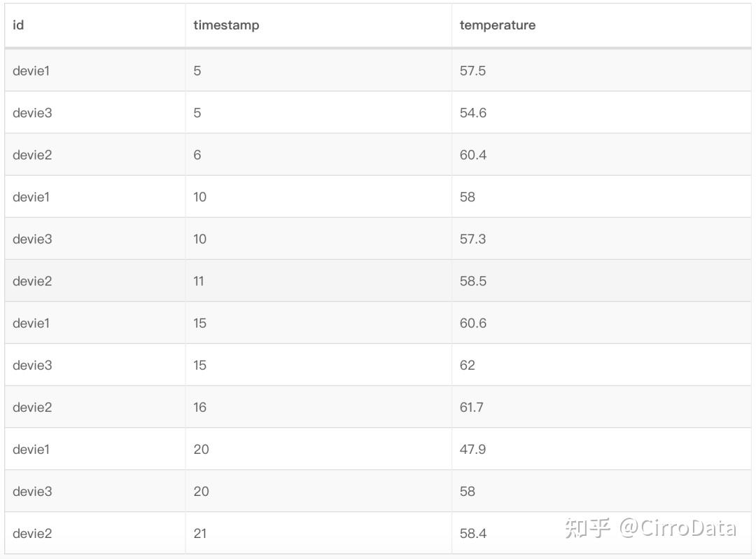Click the devie1 id in the 47.9 row
756x559 pixels.
(31, 449)
